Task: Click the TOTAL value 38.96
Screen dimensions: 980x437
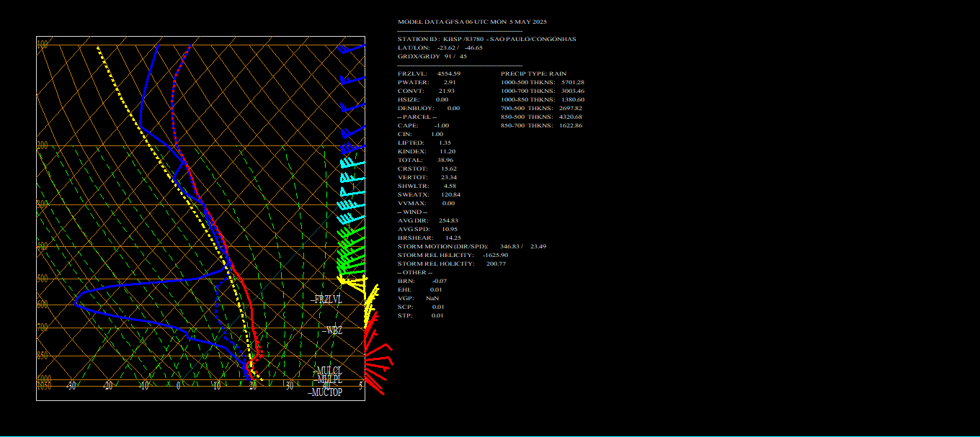Action: tap(445, 160)
